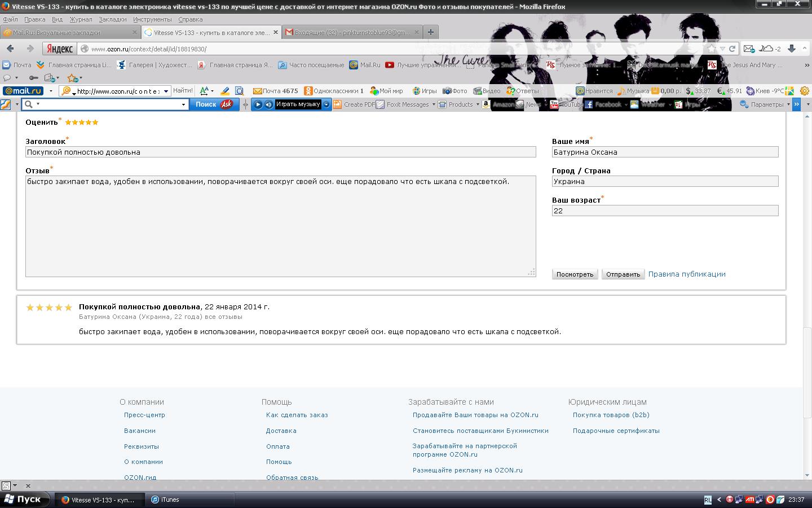Bookmark this page with the star icon
The image size is (812, 508).
[x=712, y=49]
